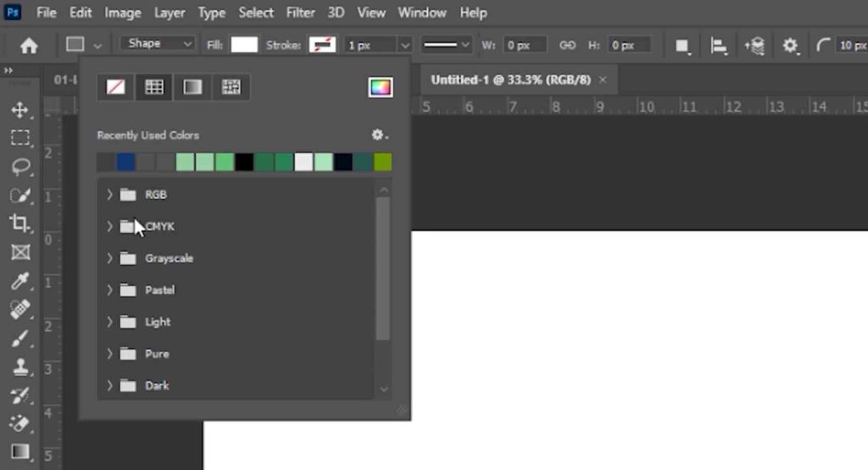
Task: Select the Gradient tool
Action: (x=20, y=451)
